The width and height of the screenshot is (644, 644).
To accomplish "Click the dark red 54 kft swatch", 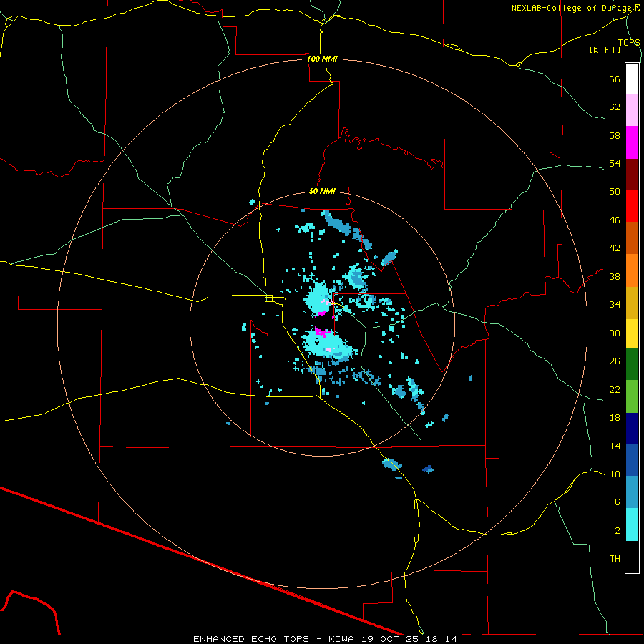I will [632, 175].
